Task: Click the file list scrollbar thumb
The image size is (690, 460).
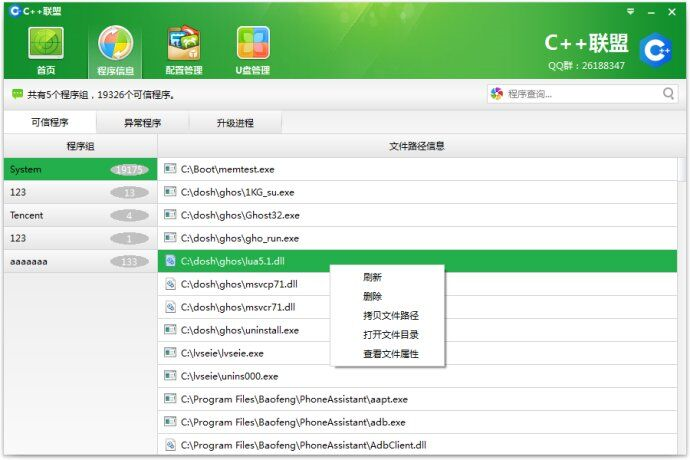Action: point(682,169)
